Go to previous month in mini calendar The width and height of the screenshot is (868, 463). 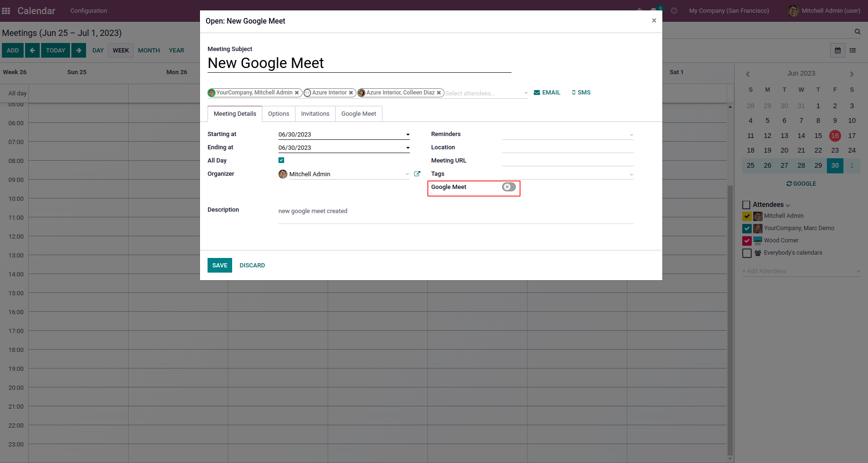[748, 74]
